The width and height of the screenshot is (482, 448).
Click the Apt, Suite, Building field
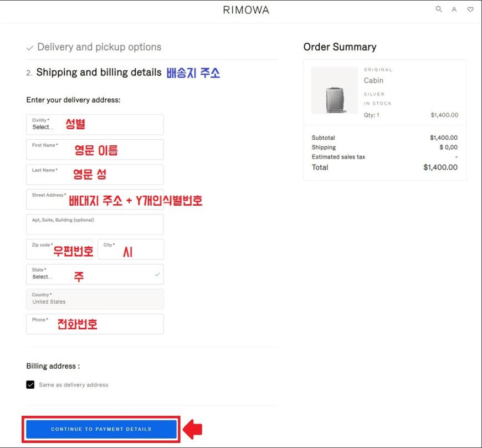(x=95, y=225)
